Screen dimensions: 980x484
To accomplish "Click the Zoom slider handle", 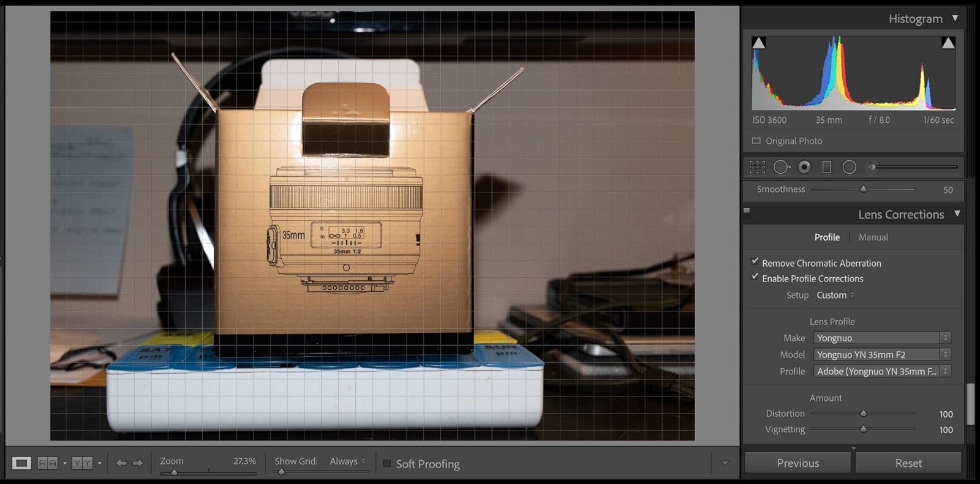I will point(175,472).
